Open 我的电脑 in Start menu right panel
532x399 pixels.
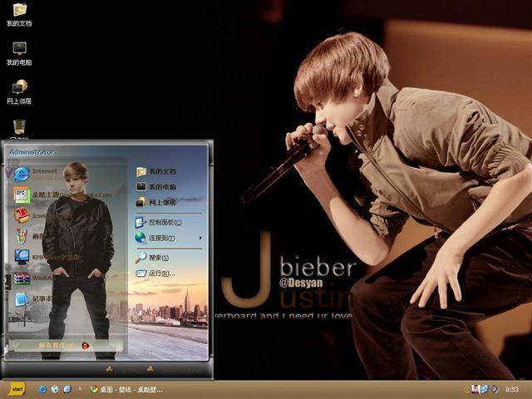(156, 186)
